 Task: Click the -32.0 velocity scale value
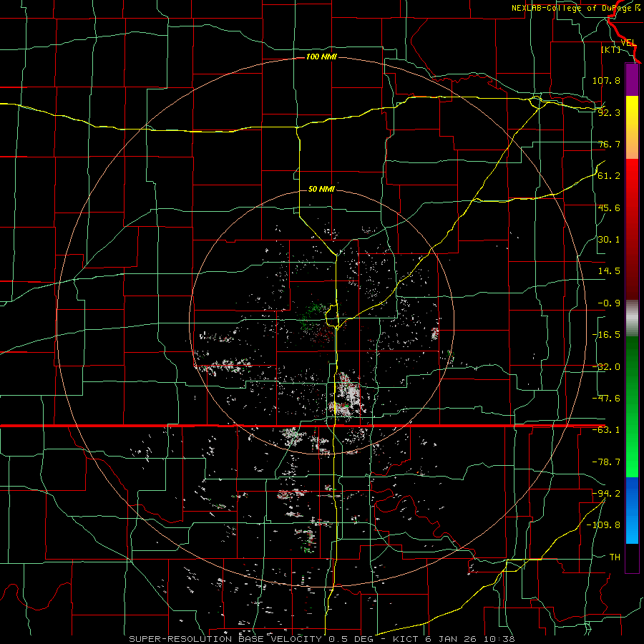pyautogui.click(x=606, y=367)
